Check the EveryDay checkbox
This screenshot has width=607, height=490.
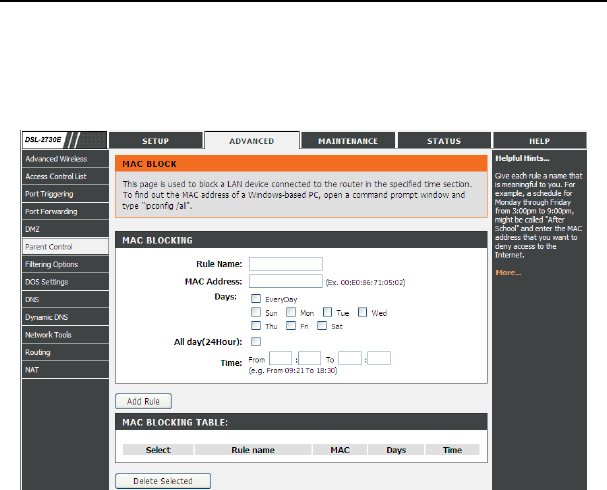[x=256, y=298]
